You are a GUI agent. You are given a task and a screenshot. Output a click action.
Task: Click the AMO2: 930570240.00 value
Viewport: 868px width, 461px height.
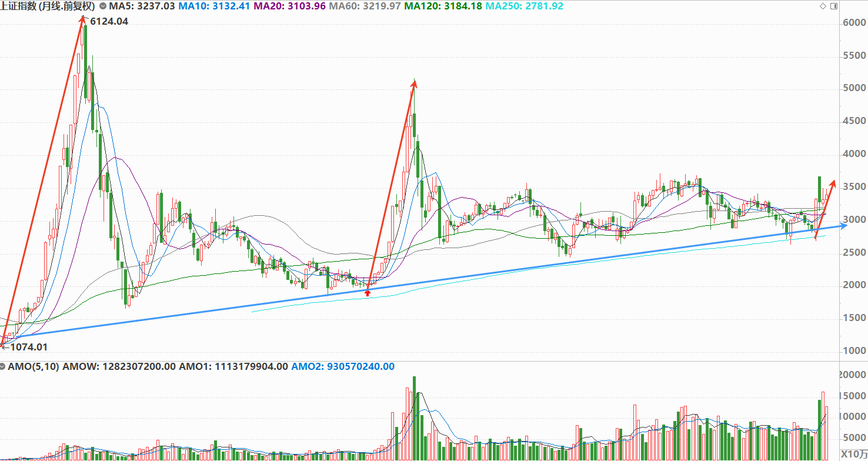[342, 366]
